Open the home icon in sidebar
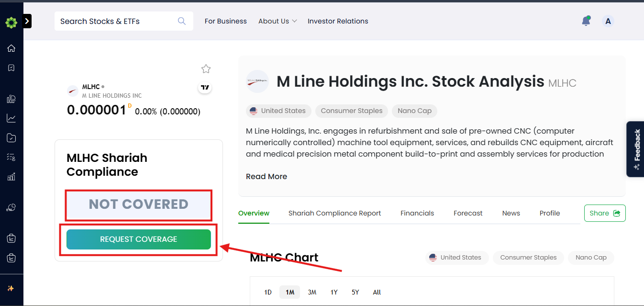The height and width of the screenshot is (306, 644). coord(11,48)
